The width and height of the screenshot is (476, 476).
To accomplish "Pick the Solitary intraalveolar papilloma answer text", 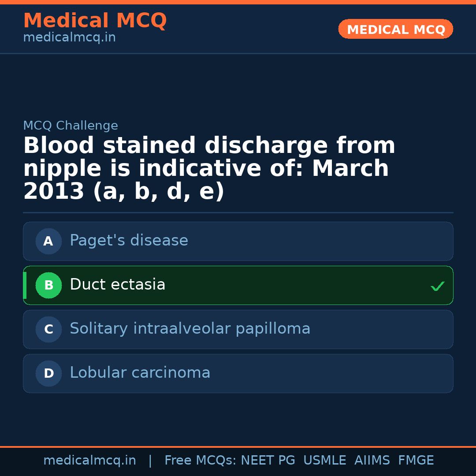I will (x=190, y=329).
